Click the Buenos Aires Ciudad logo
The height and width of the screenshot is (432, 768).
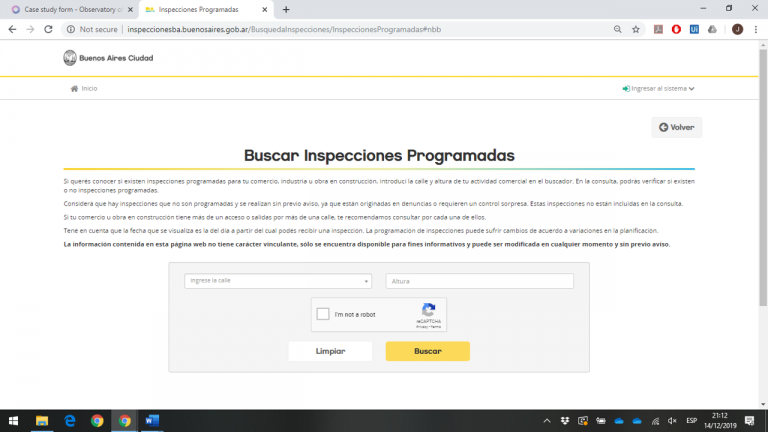108,58
